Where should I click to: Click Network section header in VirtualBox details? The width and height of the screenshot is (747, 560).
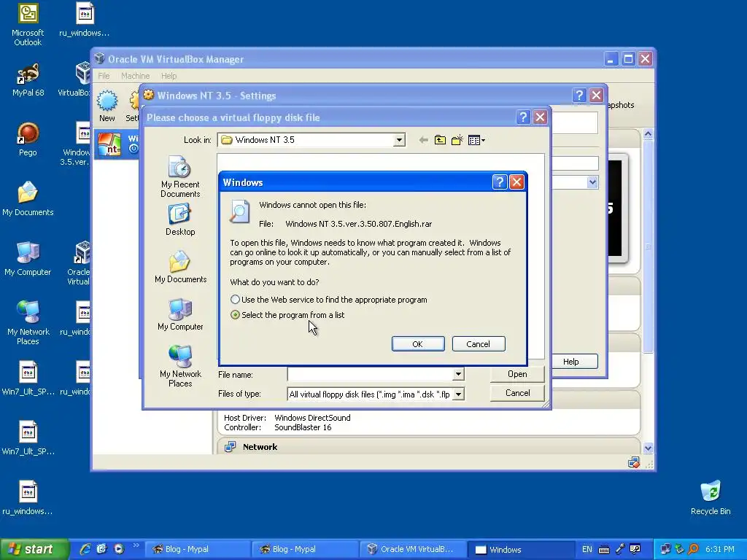[x=260, y=447]
